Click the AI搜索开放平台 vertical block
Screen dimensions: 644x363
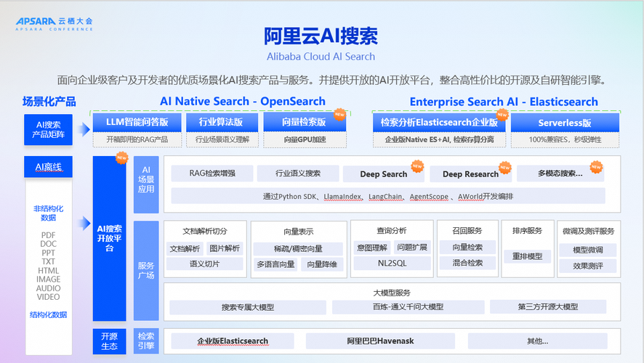(109, 238)
